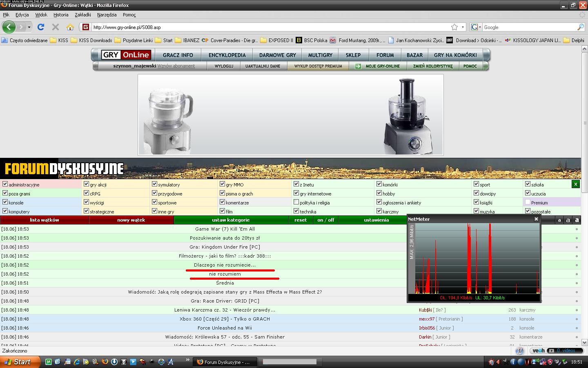Screen dimensions: 588x368
Task: Open the Często odwiedzane bookmark menu
Action: (x=24, y=40)
